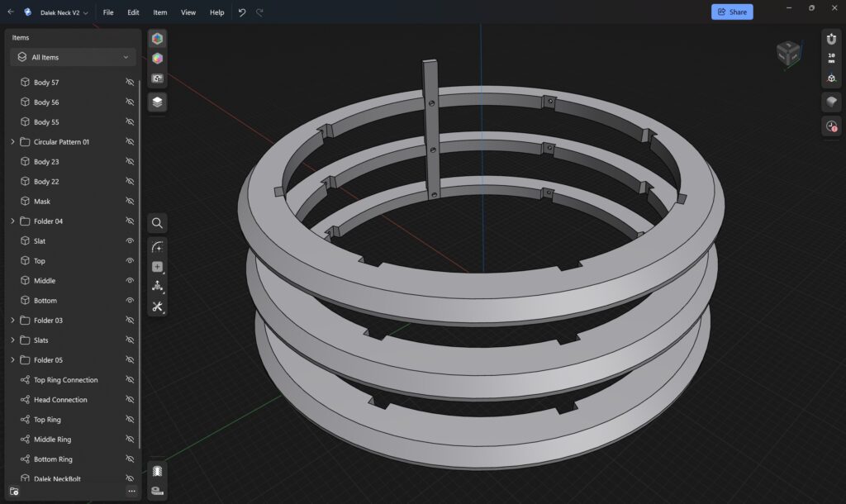846x504 pixels.
Task: Click the new folder icon in Items panel
Action: coord(15,492)
